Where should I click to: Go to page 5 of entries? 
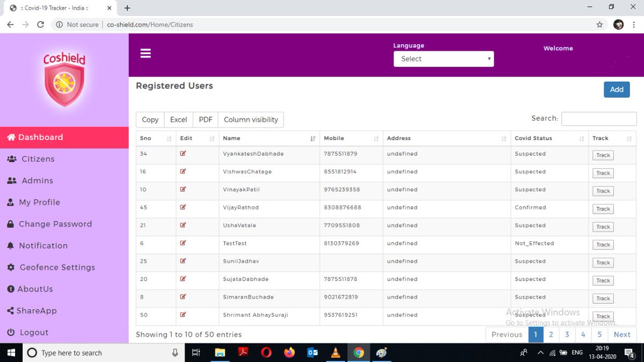[599, 335]
